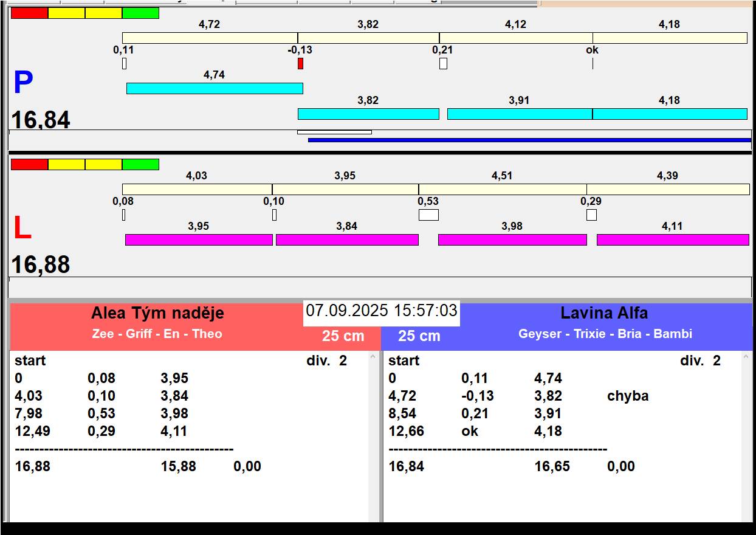Select the 'chyba' entry in Lavina Alfa results

[628, 396]
